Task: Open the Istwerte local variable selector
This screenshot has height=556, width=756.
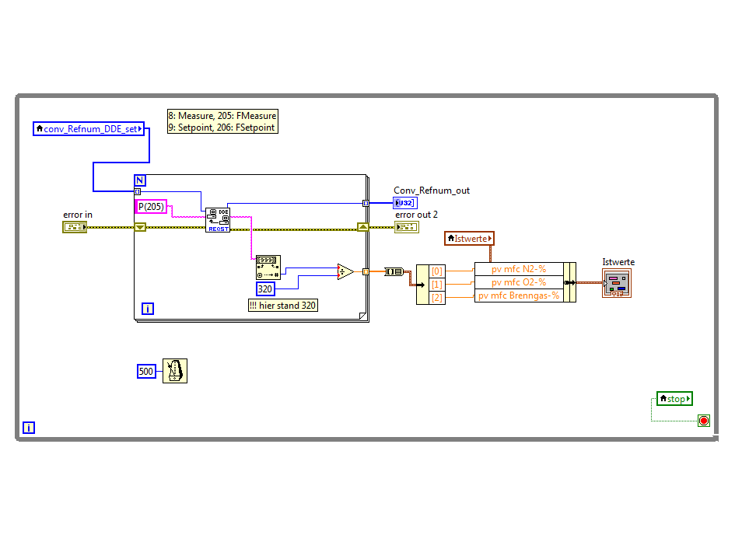Action: (x=469, y=238)
